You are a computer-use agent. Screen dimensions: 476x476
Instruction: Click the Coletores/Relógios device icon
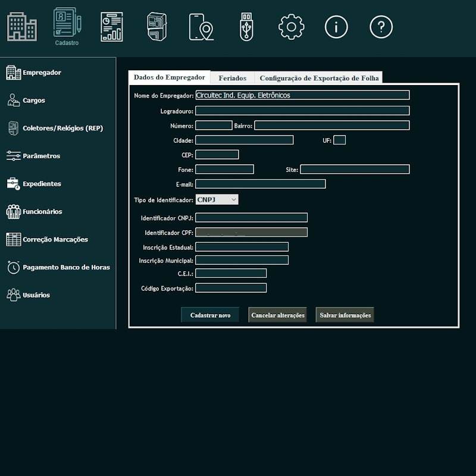13,128
